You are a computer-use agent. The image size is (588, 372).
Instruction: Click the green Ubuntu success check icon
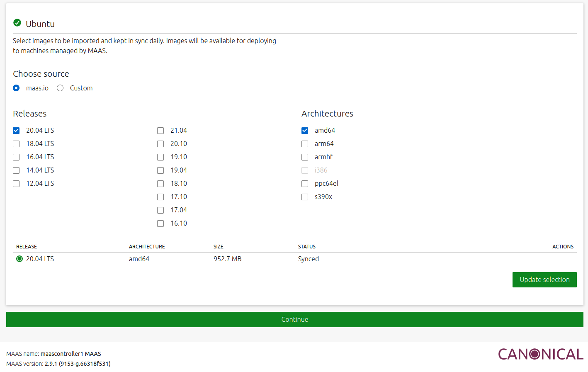(17, 23)
